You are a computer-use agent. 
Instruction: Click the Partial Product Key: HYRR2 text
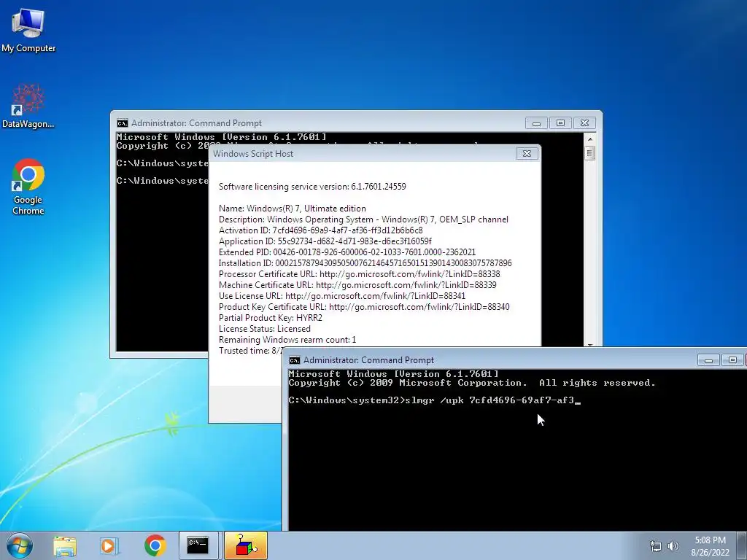click(270, 318)
